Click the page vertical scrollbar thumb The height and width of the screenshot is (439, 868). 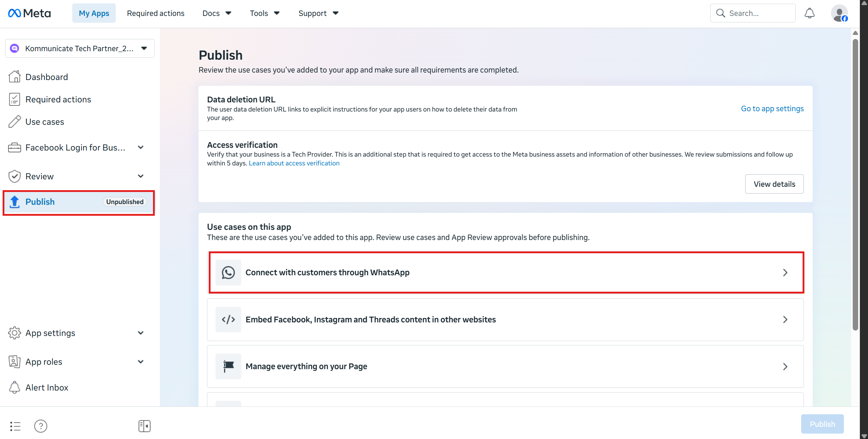[855, 185]
